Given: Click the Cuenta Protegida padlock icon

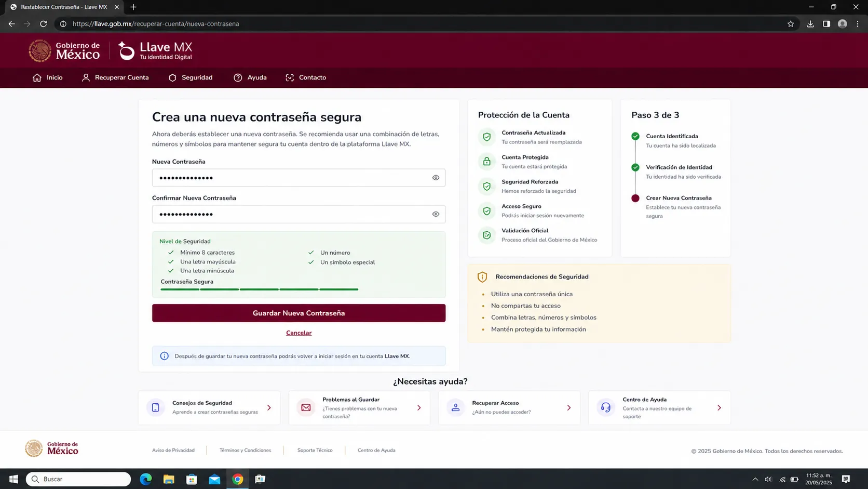Looking at the screenshot, I should [486, 162].
